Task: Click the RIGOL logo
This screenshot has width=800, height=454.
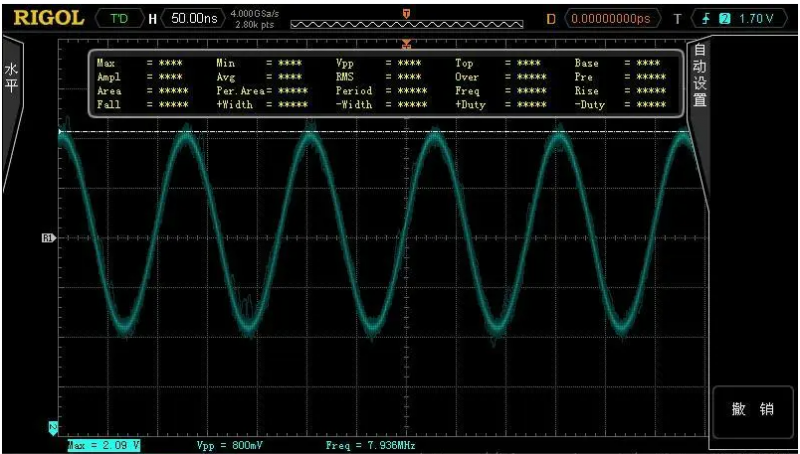Action: (x=49, y=19)
